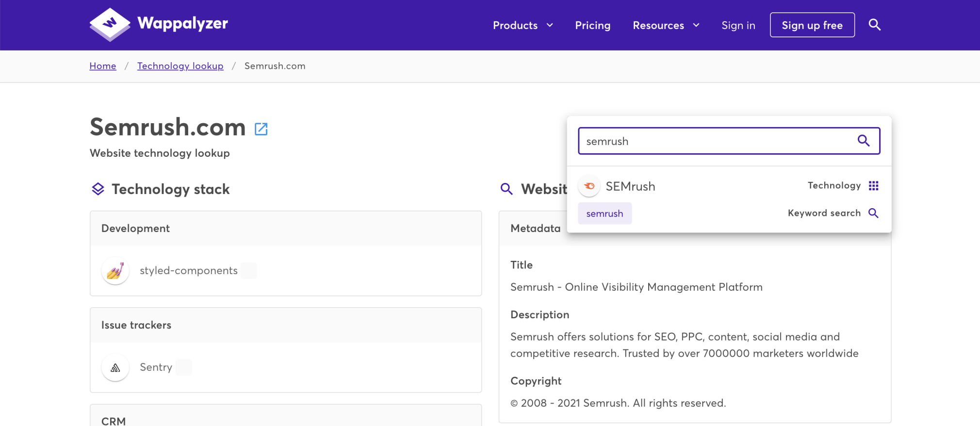
Task: Click the Development category heading
Action: coord(135,229)
